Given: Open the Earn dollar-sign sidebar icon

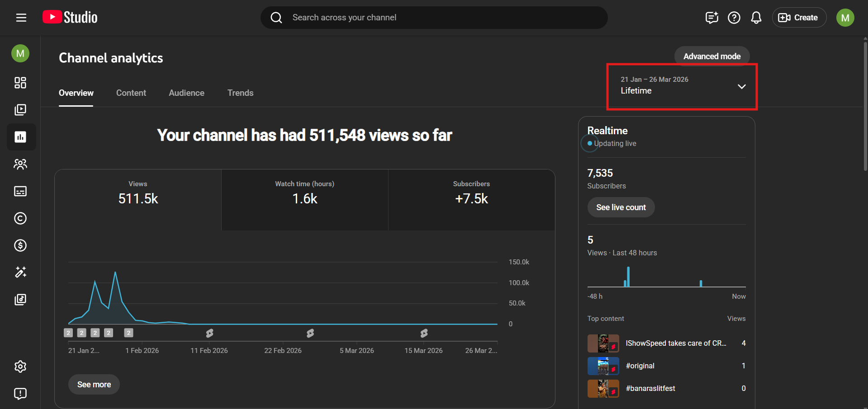Looking at the screenshot, I should pyautogui.click(x=20, y=245).
